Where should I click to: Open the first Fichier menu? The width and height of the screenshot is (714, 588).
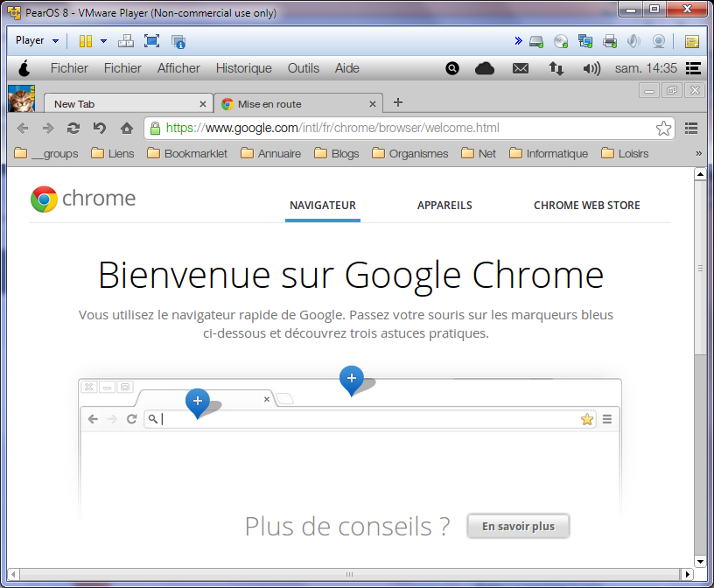(x=69, y=68)
